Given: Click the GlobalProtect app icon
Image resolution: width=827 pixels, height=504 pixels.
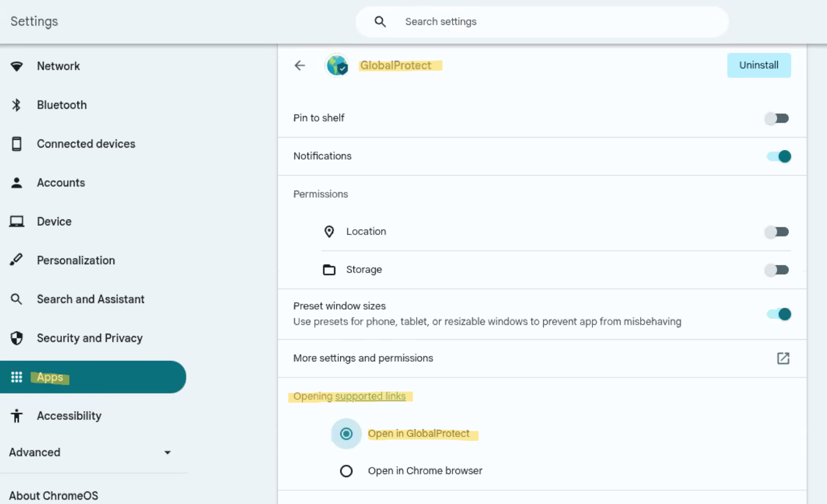Looking at the screenshot, I should coord(336,65).
